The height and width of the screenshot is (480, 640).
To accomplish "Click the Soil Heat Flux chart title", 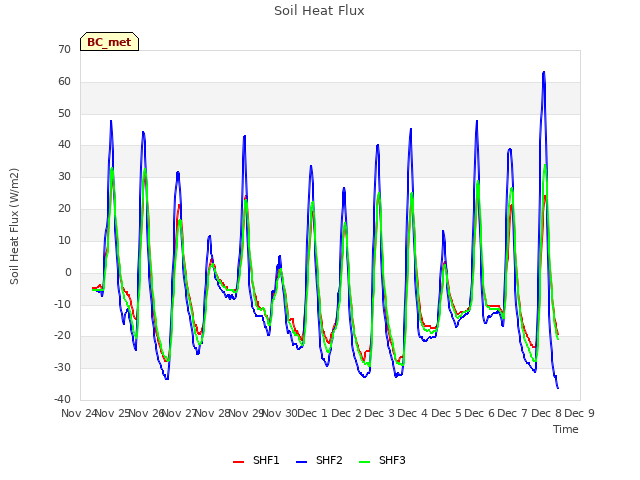I will click(x=319, y=11).
